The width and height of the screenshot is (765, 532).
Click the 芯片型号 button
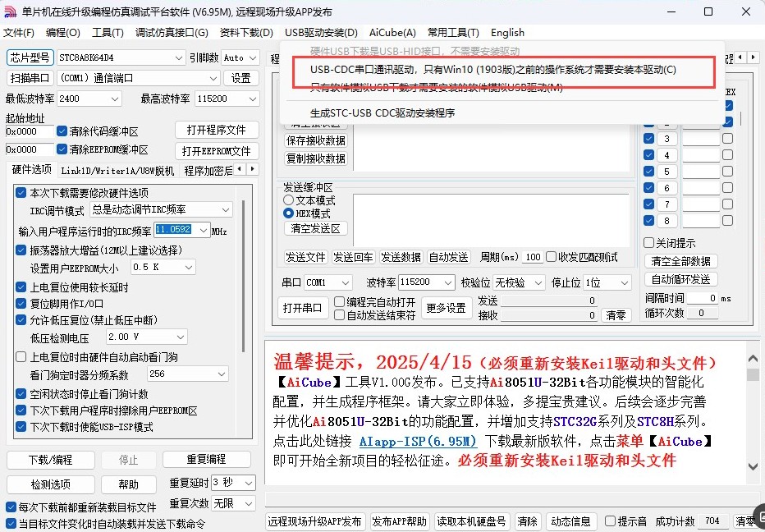(30, 57)
